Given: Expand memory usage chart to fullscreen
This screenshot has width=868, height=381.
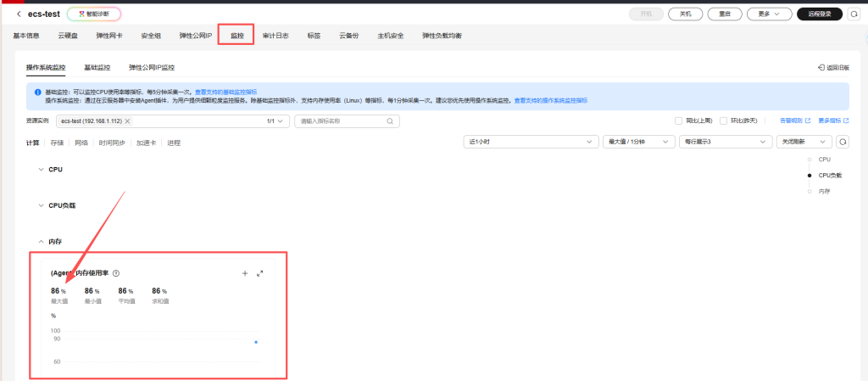Looking at the screenshot, I should (x=260, y=273).
